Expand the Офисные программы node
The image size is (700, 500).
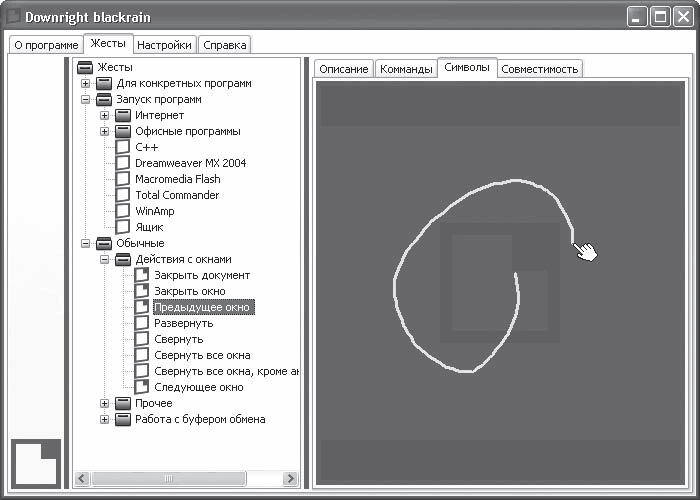click(104, 131)
